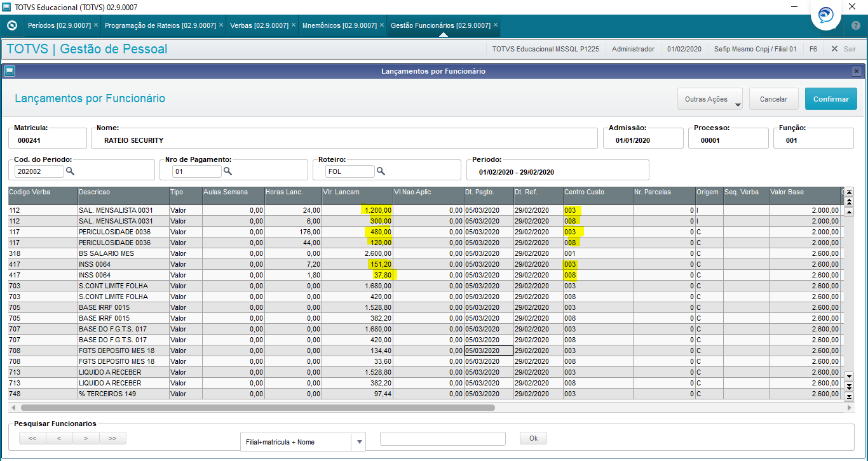Click the grid page-down double arrow
This screenshot has height=461, width=868.
click(848, 386)
